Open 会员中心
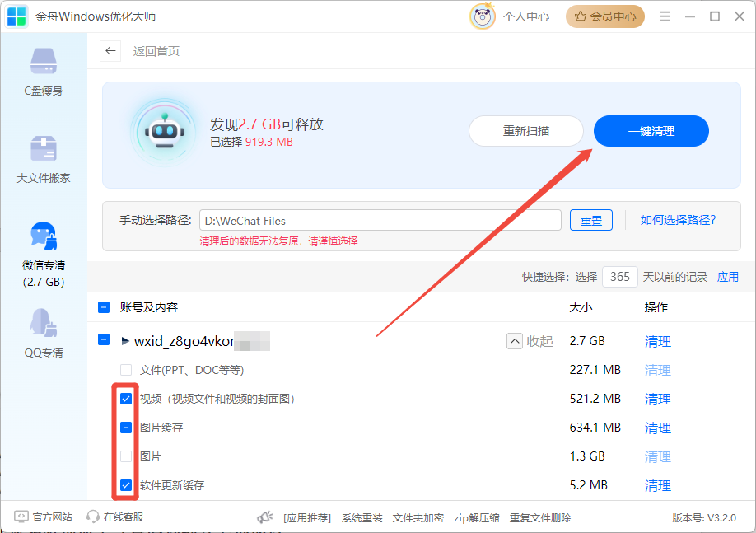This screenshot has height=533, width=756. [605, 16]
